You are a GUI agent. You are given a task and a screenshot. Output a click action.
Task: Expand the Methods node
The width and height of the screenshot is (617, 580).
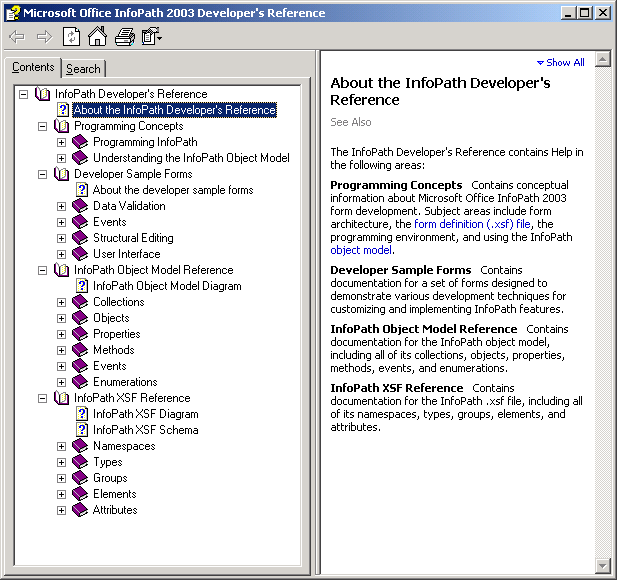[x=61, y=351]
